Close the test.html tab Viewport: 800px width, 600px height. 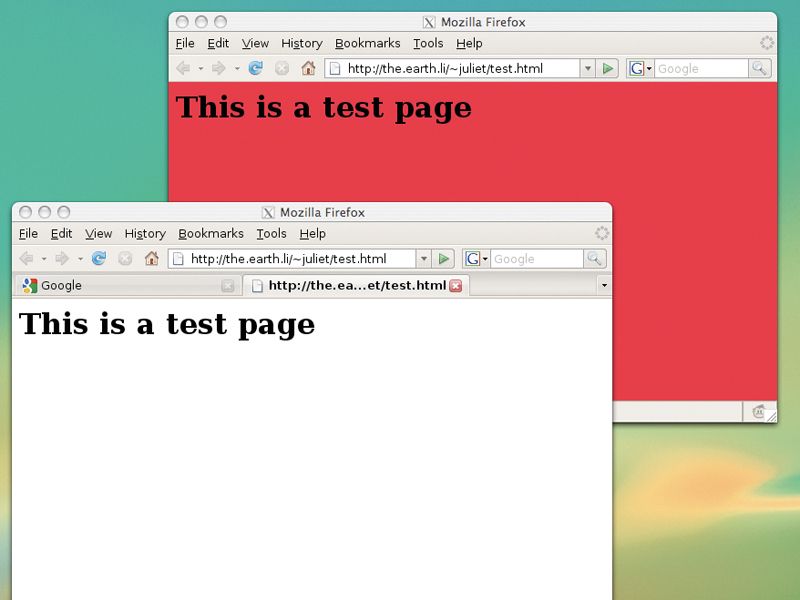click(455, 285)
